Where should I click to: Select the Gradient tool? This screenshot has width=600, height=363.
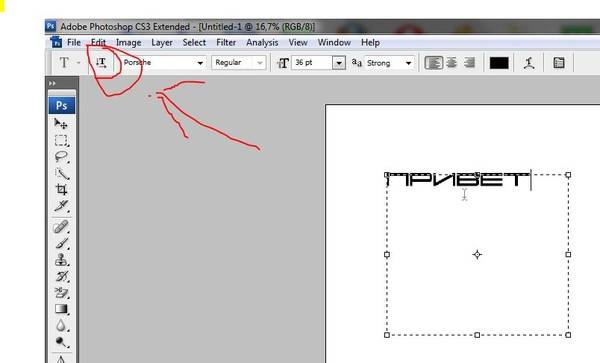[x=61, y=309]
